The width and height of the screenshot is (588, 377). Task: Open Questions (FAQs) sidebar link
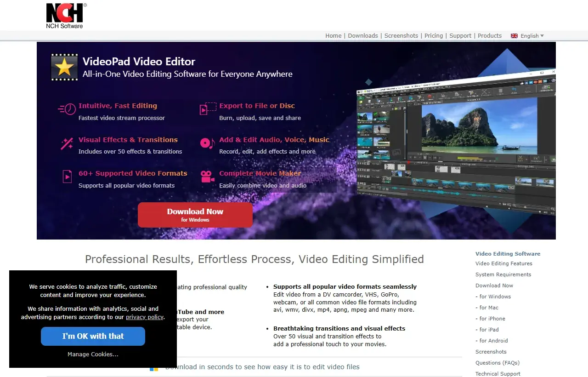498,363
